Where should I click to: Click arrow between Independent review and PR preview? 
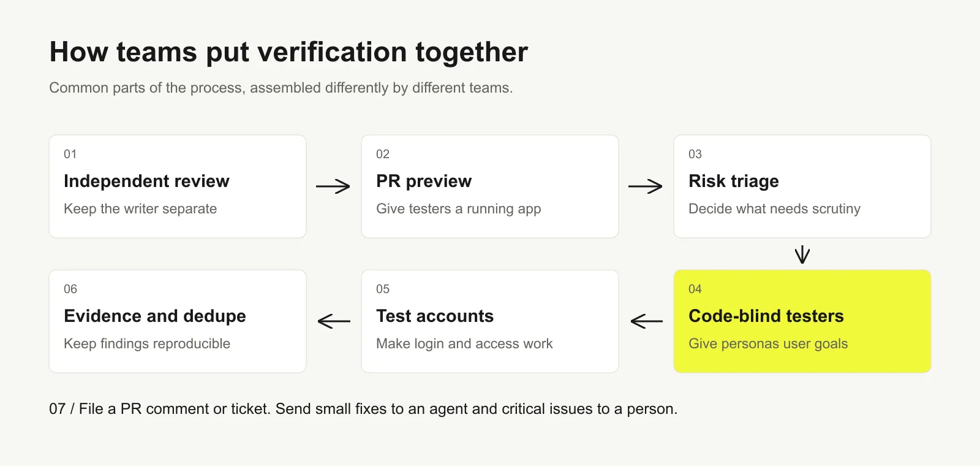tap(333, 186)
